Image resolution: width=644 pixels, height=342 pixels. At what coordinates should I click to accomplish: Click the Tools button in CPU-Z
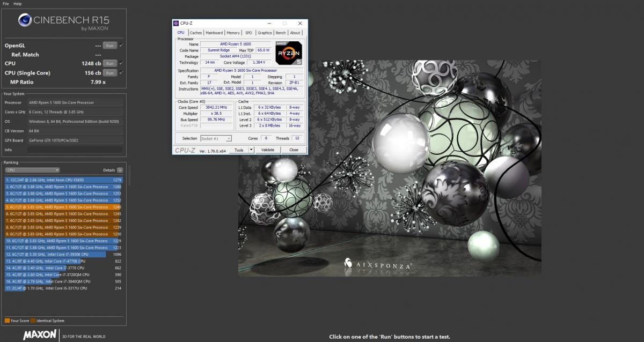pyautogui.click(x=238, y=150)
